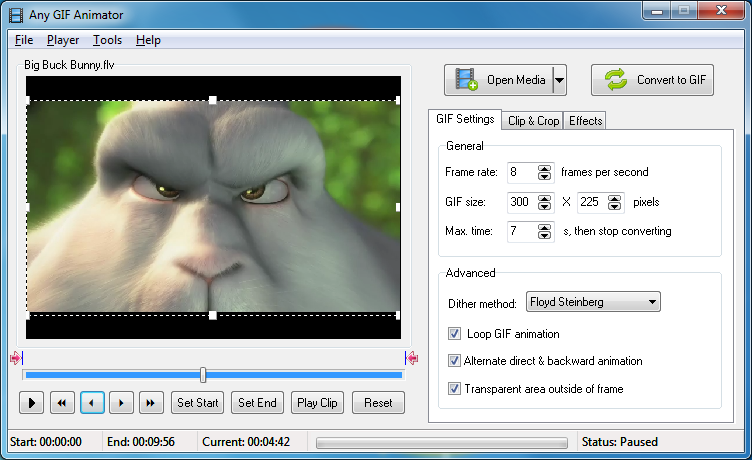Click the Open Media button
This screenshot has width=752, height=460.
coord(499,80)
